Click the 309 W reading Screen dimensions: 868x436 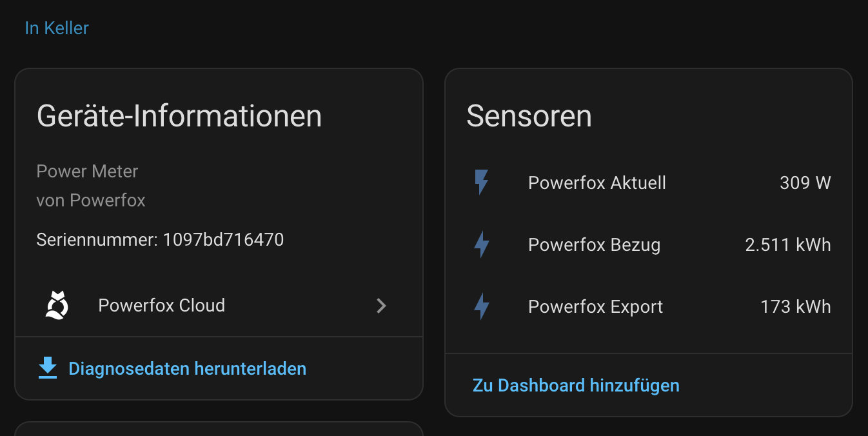pyautogui.click(x=805, y=183)
